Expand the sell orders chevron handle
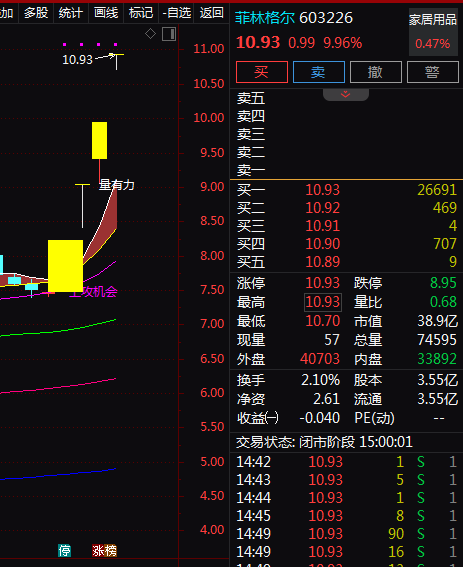 pyautogui.click(x=346, y=94)
